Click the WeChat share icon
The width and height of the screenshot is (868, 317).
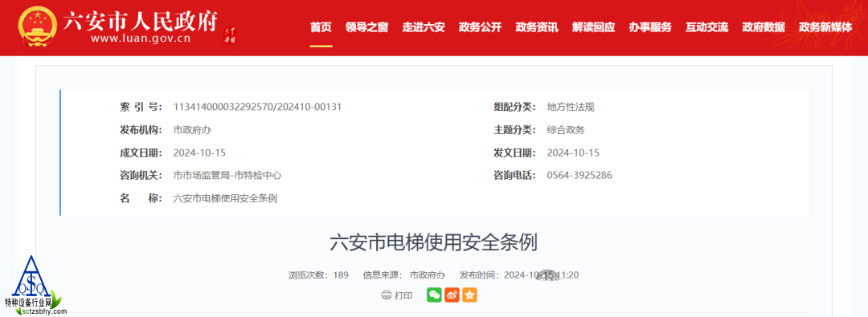coord(434,295)
